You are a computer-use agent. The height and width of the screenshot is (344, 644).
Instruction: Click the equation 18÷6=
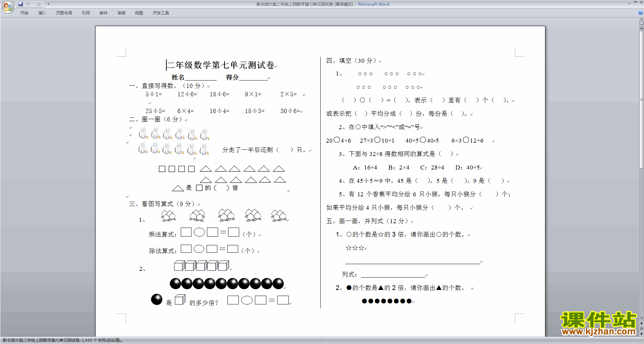coord(219,94)
